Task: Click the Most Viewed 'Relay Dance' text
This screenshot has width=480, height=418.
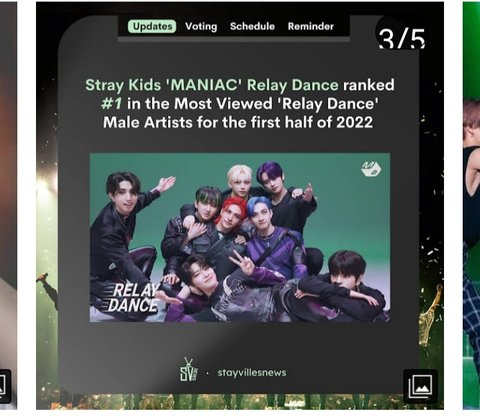Action: pyautogui.click(x=276, y=104)
